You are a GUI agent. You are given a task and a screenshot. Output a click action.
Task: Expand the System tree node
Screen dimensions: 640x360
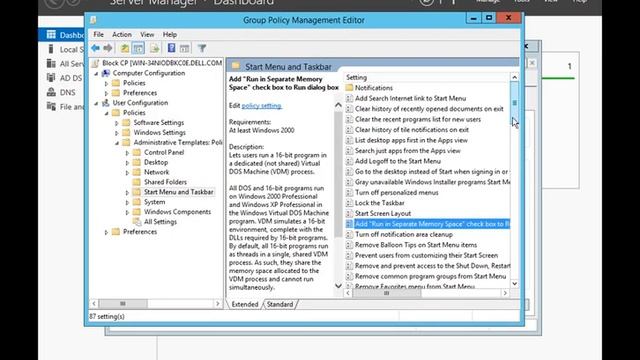pos(127,202)
